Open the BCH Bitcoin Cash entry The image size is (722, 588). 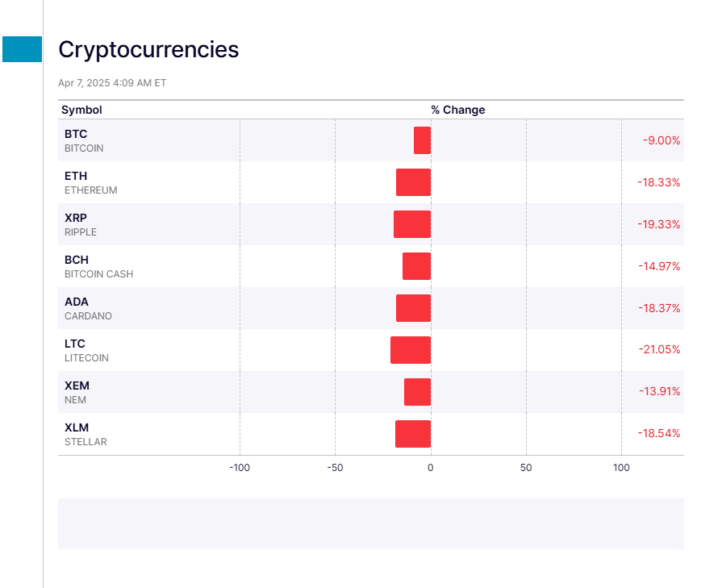(x=77, y=260)
